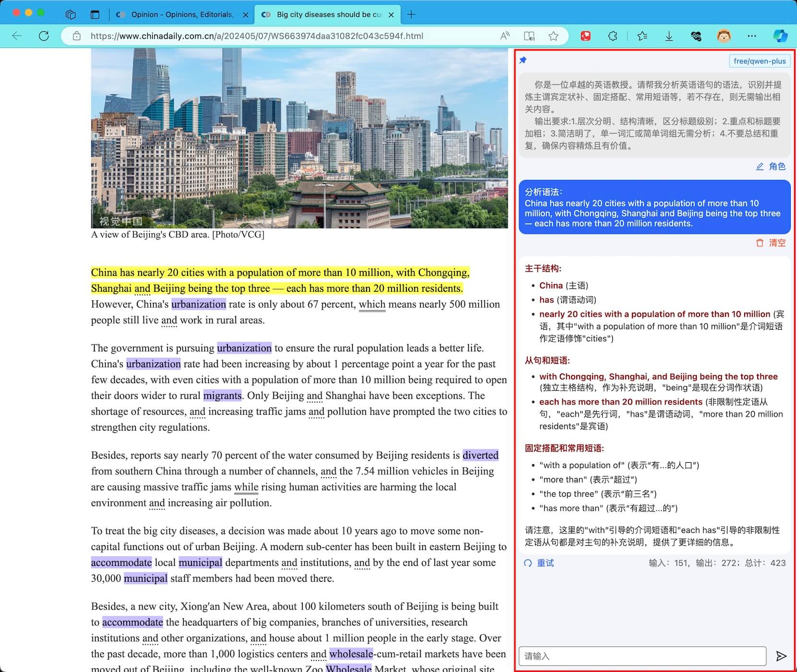Open the browser Settings and more menu
Image resolution: width=797 pixels, height=672 pixels.
click(x=752, y=36)
